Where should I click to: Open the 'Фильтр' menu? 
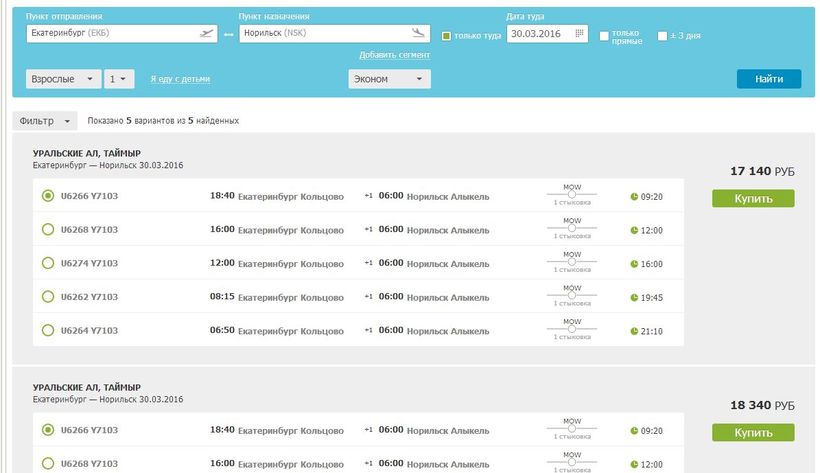point(45,120)
